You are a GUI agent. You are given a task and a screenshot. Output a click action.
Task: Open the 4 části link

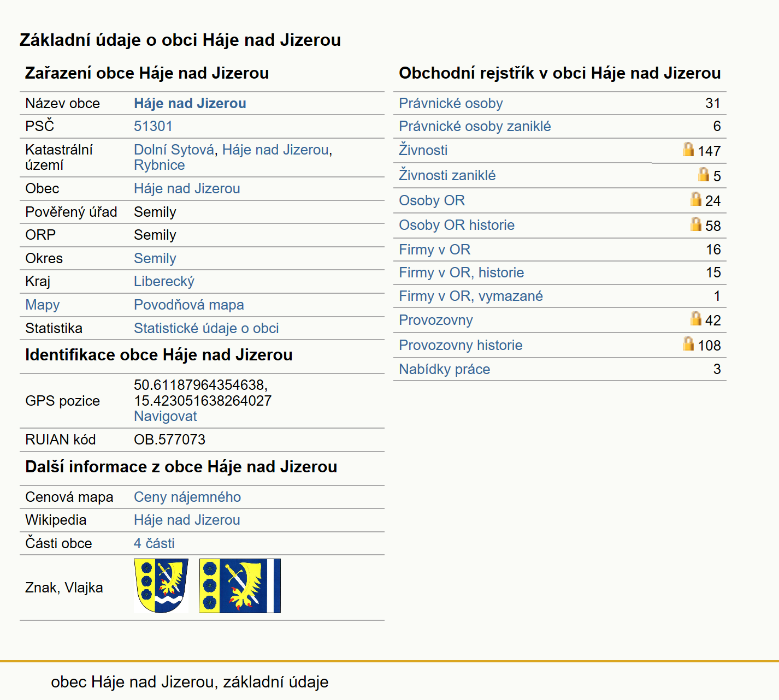154,543
